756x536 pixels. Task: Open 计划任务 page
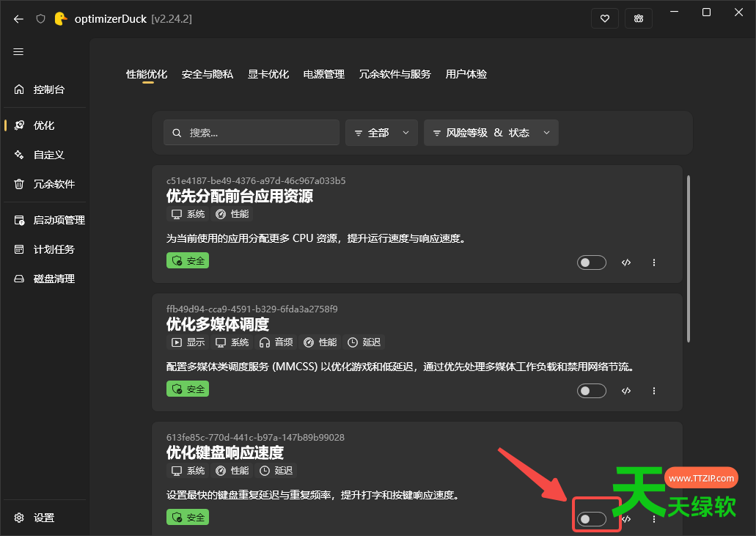(44, 250)
